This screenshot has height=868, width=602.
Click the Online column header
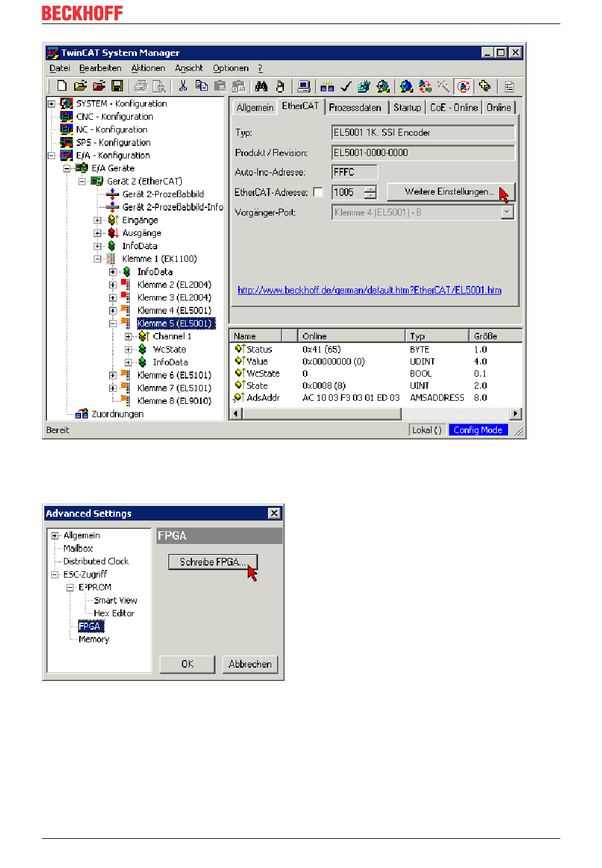(351, 336)
